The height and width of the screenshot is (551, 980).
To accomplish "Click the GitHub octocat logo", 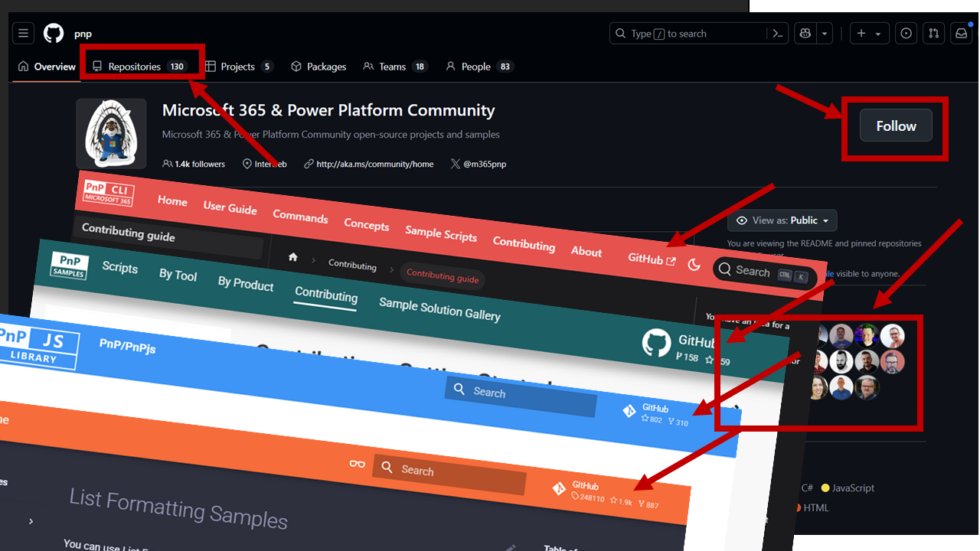I will coord(54,34).
